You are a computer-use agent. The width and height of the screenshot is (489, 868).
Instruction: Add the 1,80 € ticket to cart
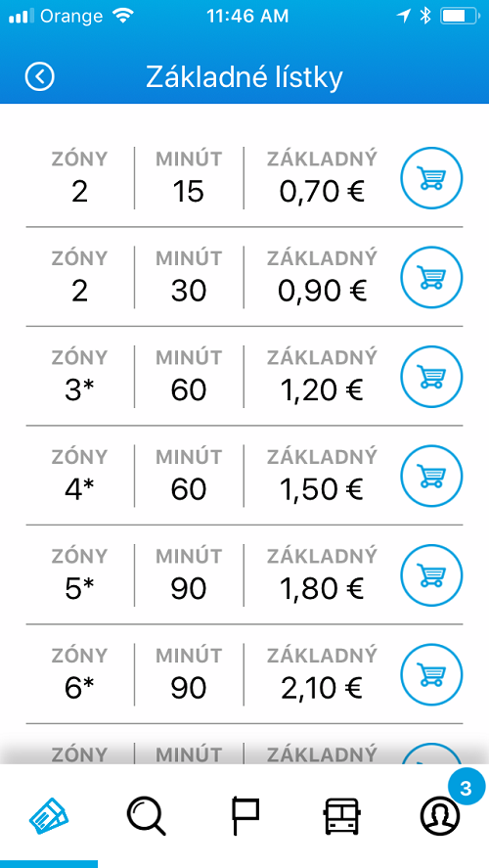point(431,574)
